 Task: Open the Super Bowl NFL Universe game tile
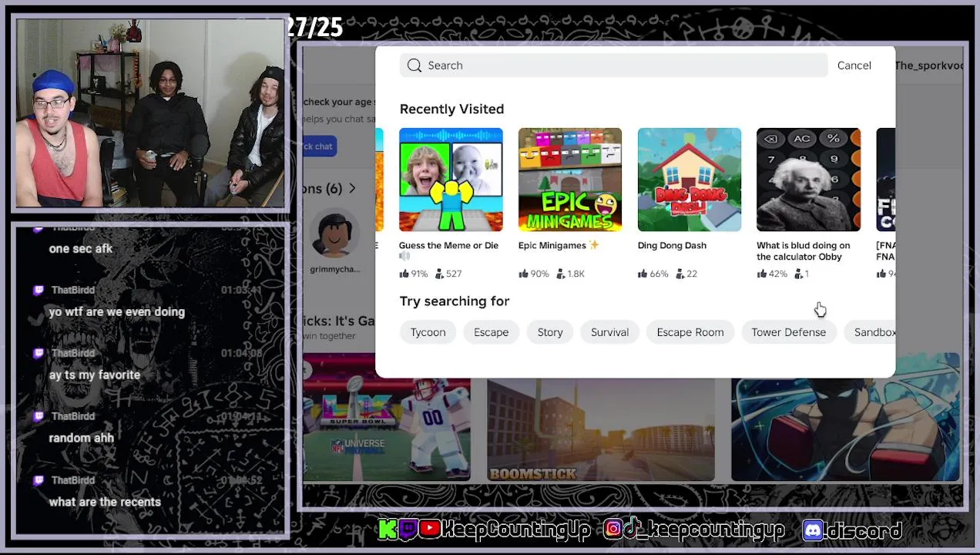pos(386,429)
